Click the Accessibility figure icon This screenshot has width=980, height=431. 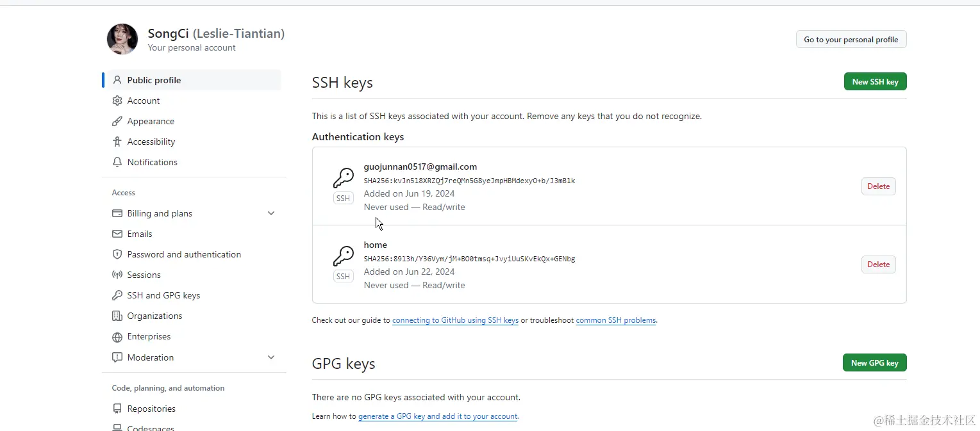coord(117,142)
